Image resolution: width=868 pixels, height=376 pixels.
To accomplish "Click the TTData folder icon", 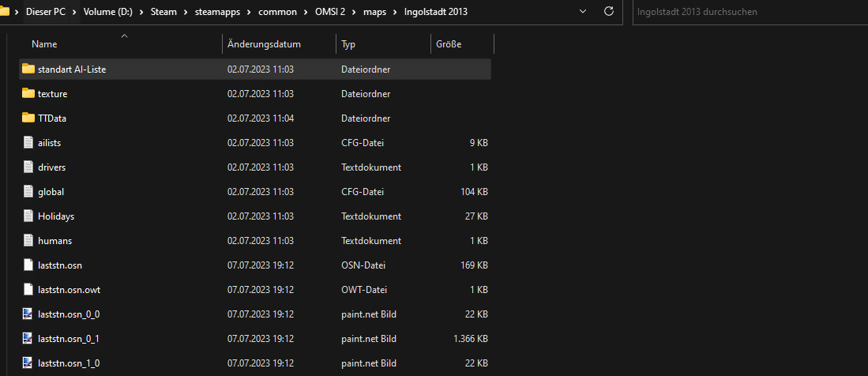I will coord(28,118).
